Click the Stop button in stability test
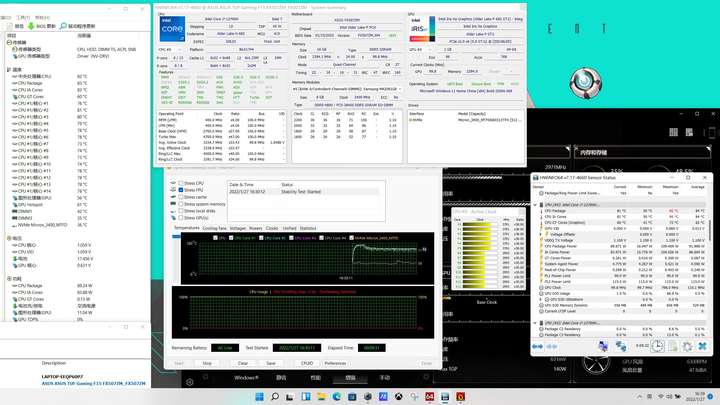The image size is (720, 405). tap(207, 363)
